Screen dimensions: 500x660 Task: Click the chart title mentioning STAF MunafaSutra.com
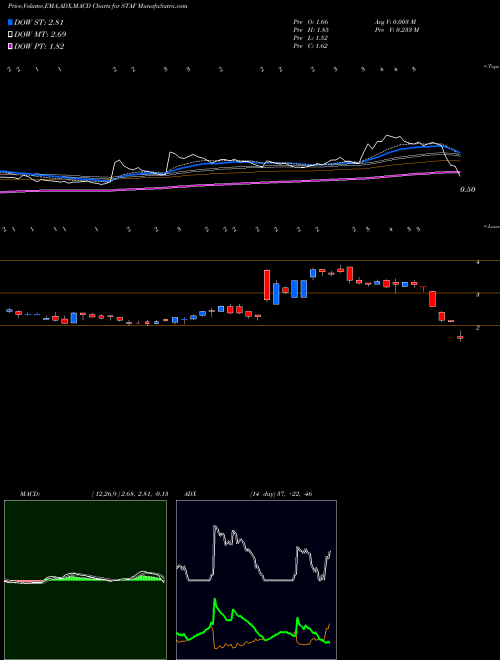98,6
